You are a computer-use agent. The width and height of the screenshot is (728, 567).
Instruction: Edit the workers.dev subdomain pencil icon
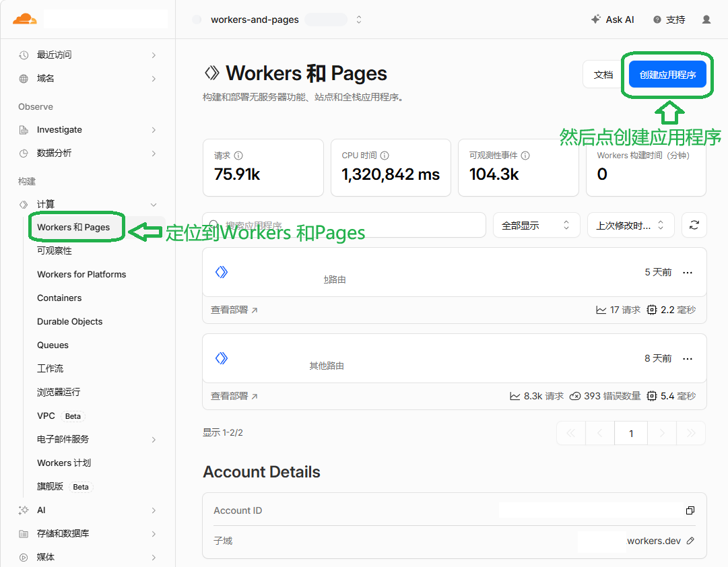[x=690, y=541]
